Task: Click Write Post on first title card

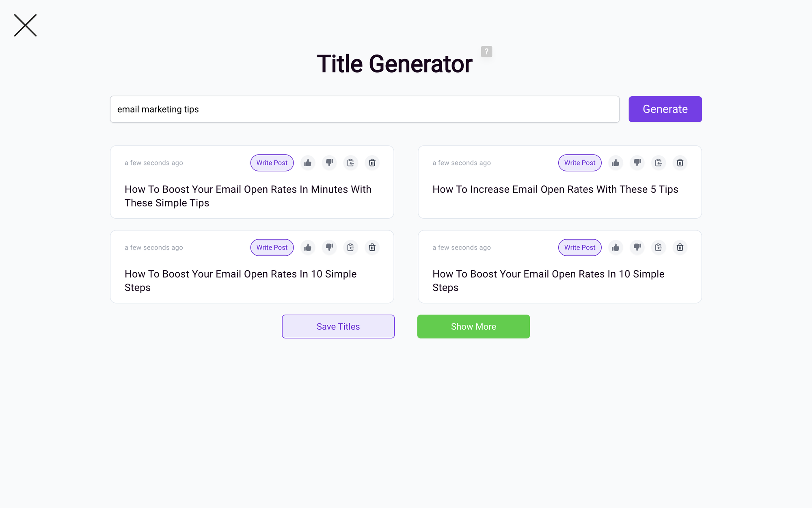Action: click(x=271, y=163)
